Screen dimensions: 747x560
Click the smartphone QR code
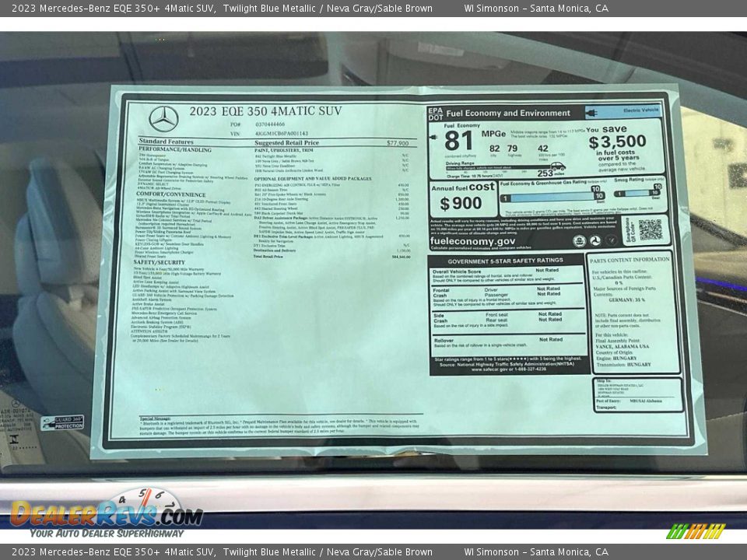(x=650, y=229)
